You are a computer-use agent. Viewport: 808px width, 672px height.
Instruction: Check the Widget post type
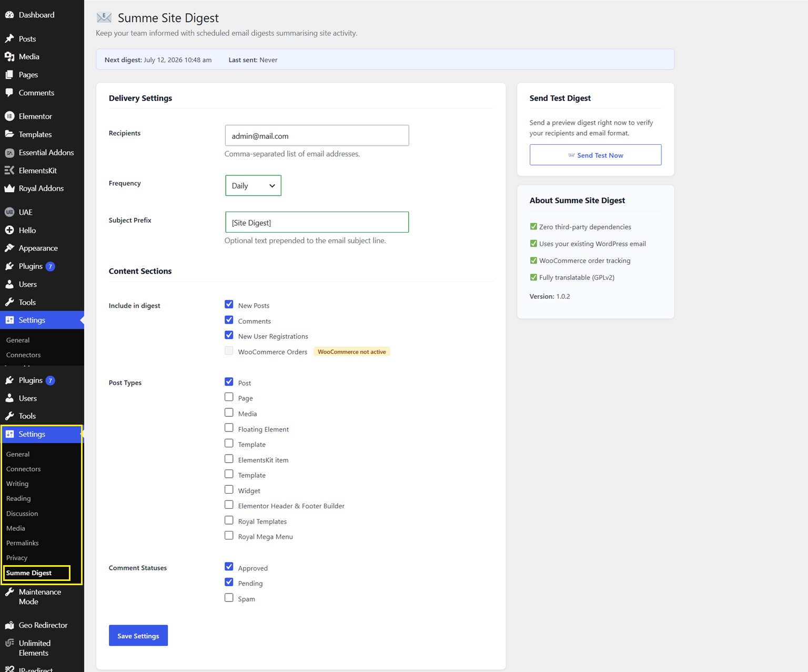click(x=229, y=489)
